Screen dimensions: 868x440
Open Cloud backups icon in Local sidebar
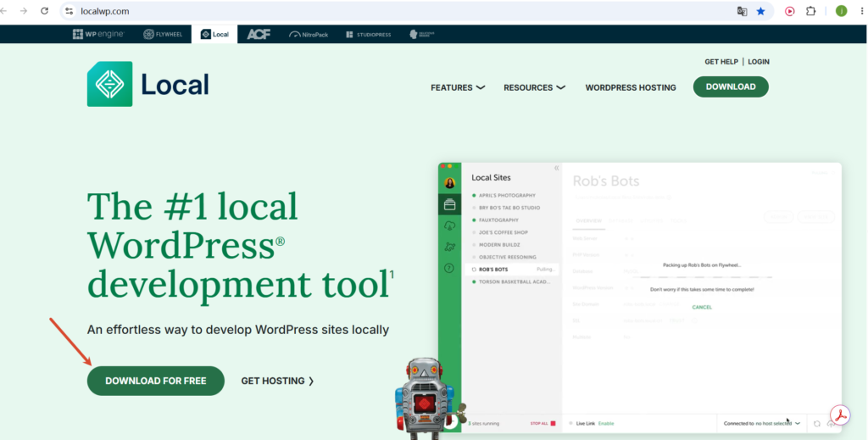point(449,226)
